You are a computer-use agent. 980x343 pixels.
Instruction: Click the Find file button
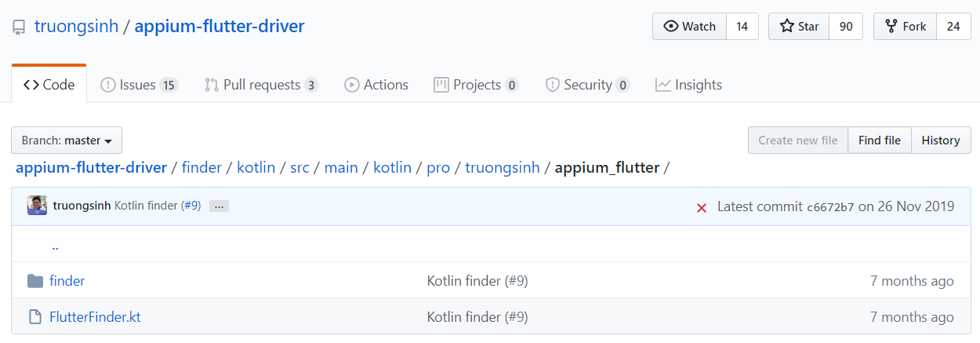click(x=879, y=140)
